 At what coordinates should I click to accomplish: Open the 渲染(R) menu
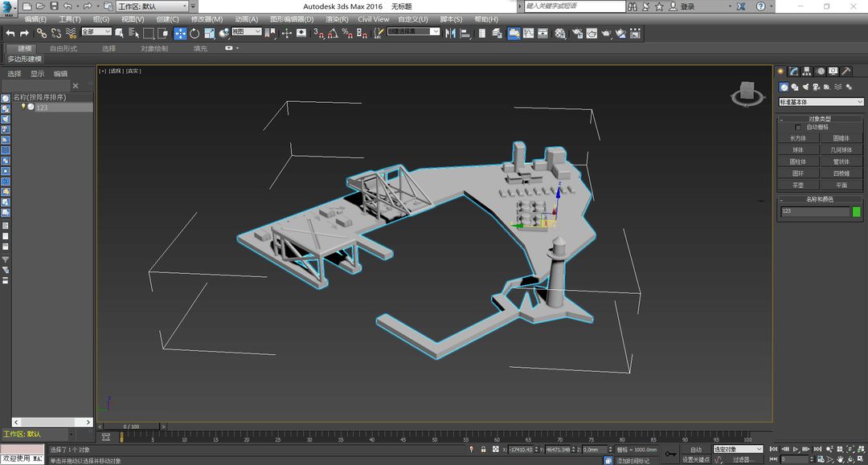point(337,18)
